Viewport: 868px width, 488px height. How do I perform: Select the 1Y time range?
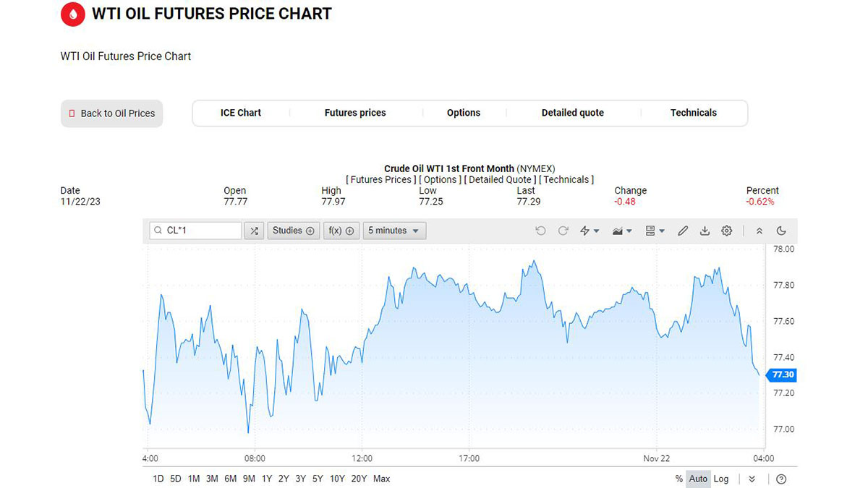(267, 479)
